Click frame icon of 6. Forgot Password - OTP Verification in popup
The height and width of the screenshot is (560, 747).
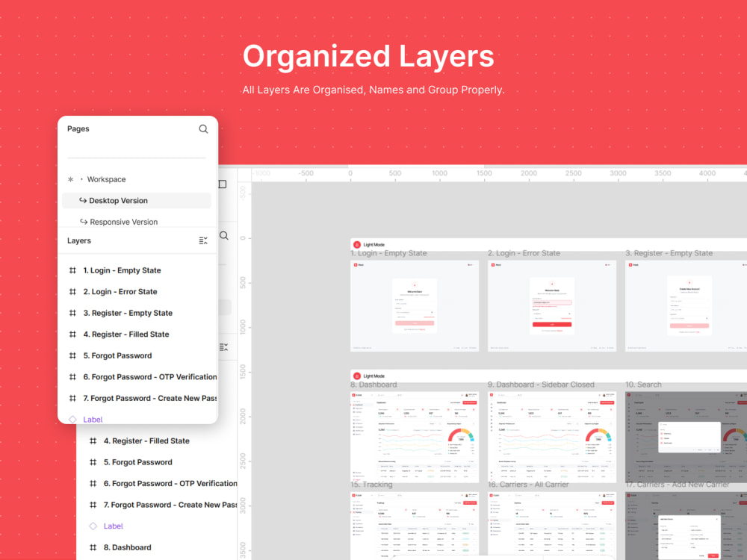(72, 377)
